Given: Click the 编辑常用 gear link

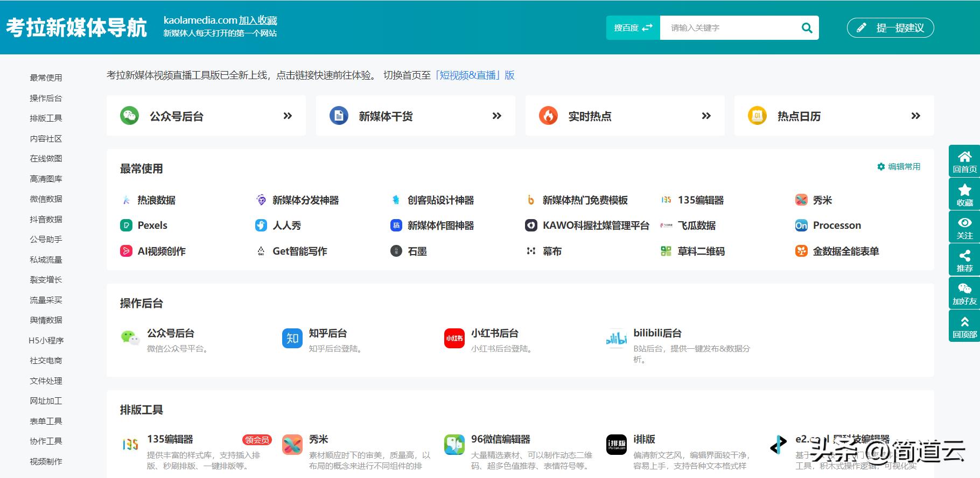Looking at the screenshot, I should 899,167.
